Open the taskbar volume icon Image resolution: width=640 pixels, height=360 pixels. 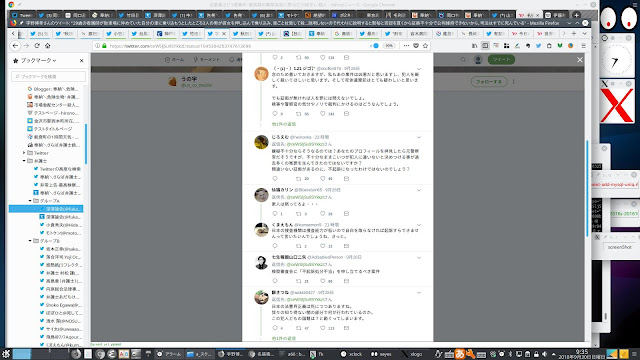[544, 354]
